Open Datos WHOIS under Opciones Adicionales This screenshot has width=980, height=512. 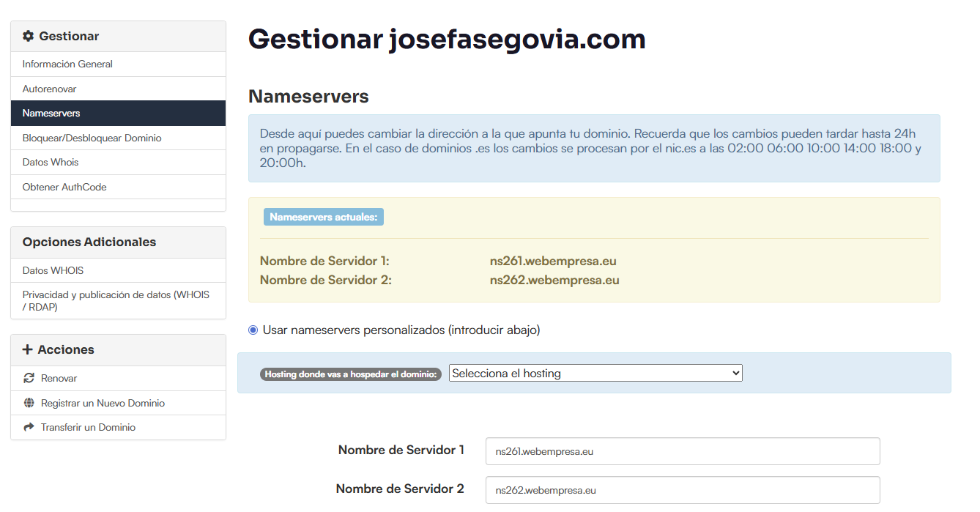click(x=53, y=270)
